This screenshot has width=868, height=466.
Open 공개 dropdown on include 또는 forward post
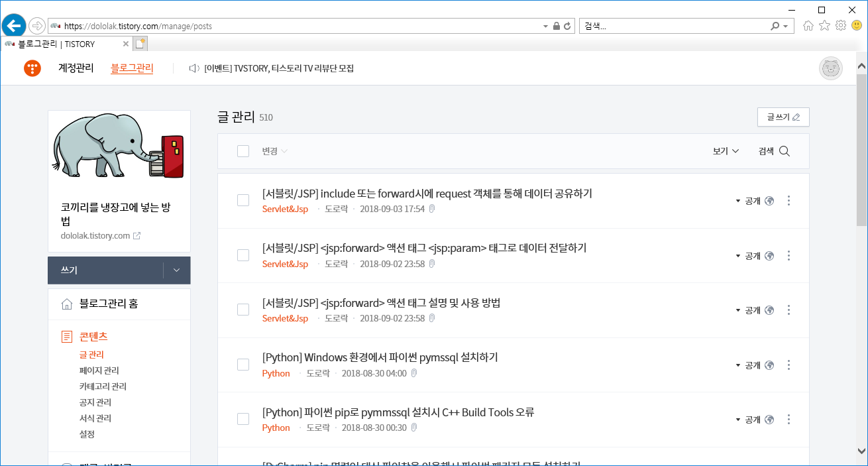(748, 201)
